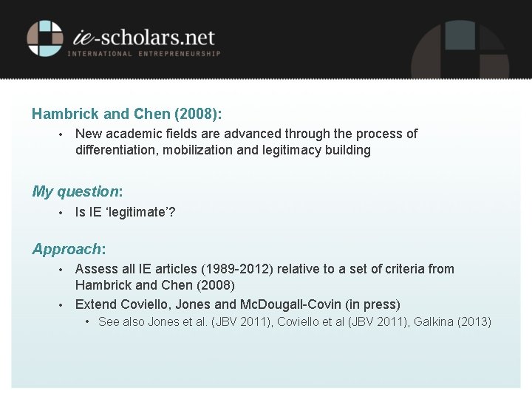Click the bullet about new academic fields
532x399 pixels.
click(246, 142)
